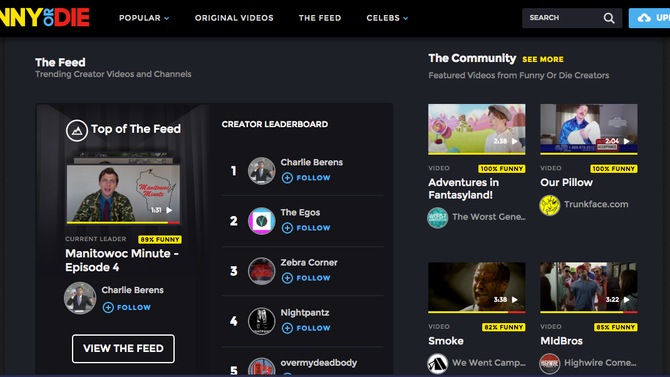670x377 pixels.
Task: Play the Manitowoc Minute video
Action: pos(169,210)
